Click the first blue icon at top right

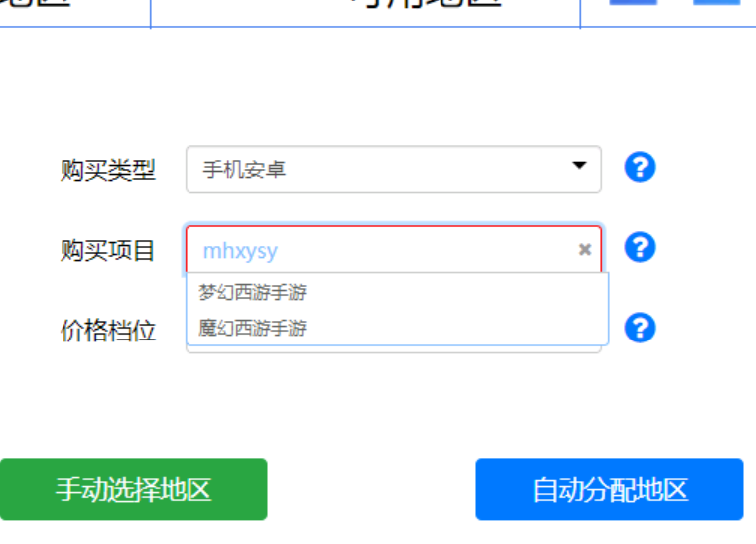click(632, 3)
